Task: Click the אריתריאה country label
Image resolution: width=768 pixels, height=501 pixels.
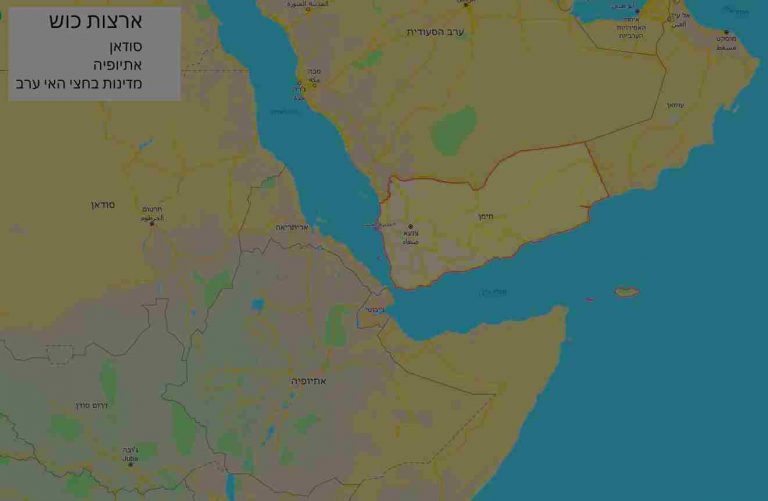Action: click(294, 227)
